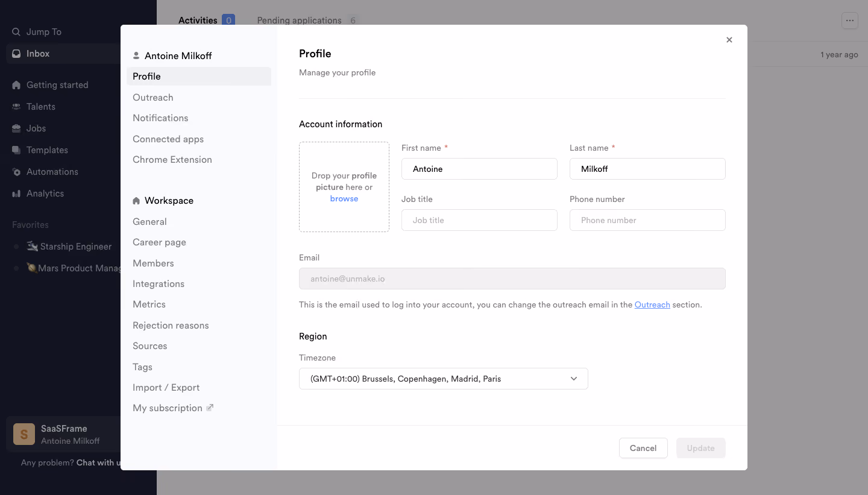The width and height of the screenshot is (868, 495).
Task: Click the Job title input field
Action: (x=479, y=220)
